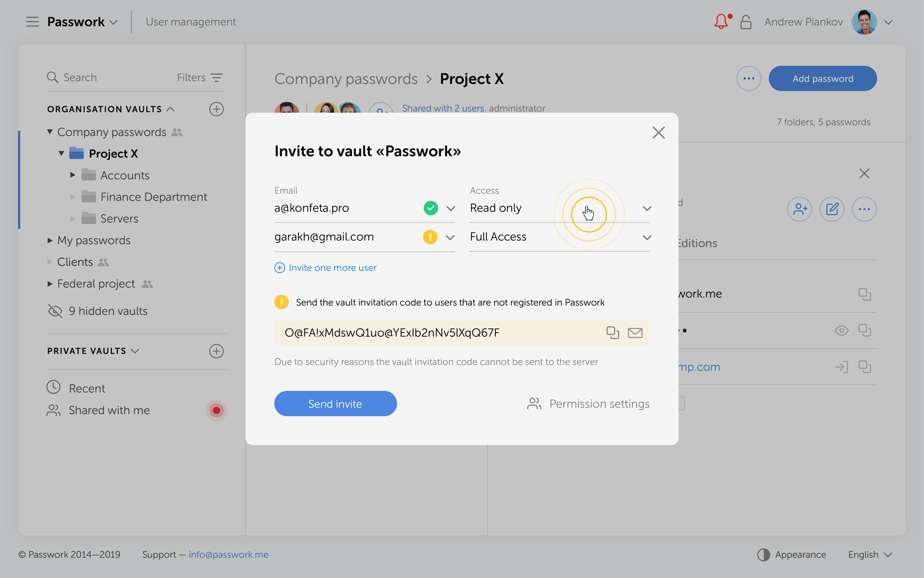Screen dimensions: 924x578
Task: Expand the Accounts folder
Action: (x=73, y=175)
